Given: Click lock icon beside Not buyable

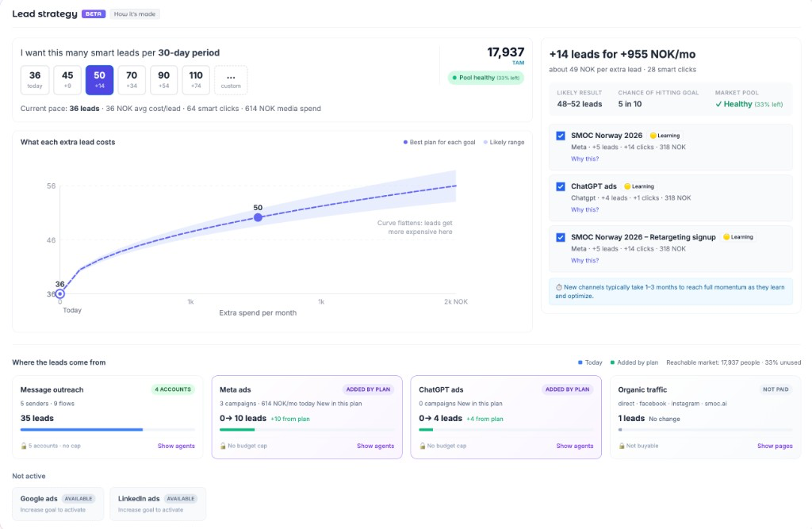Looking at the screenshot, I should [622, 446].
